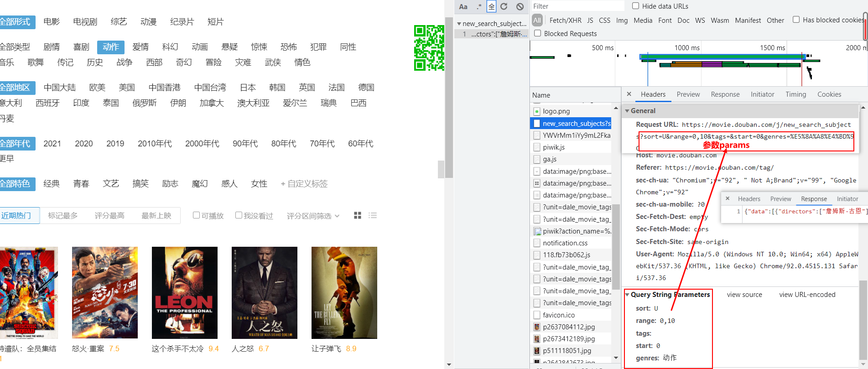Click the piwik.js file icon

(x=537, y=147)
